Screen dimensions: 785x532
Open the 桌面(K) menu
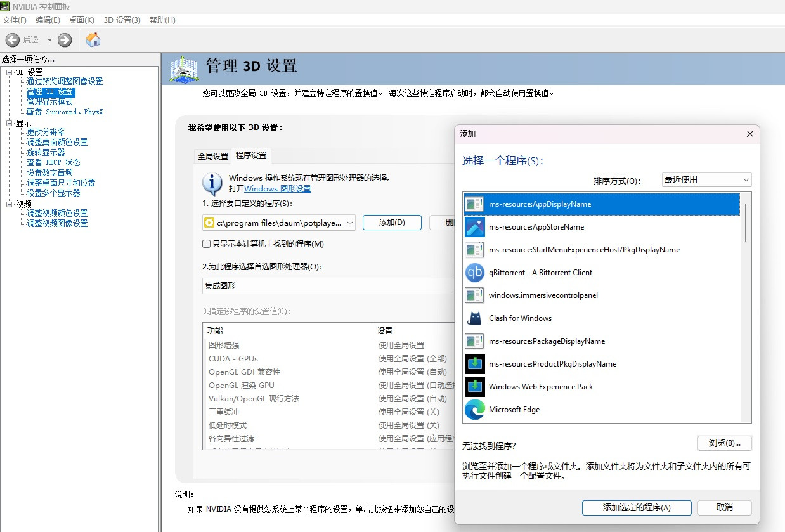81,20
